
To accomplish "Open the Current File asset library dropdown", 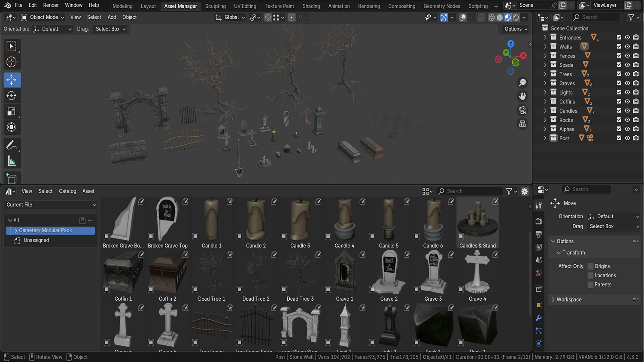I will [x=51, y=205].
